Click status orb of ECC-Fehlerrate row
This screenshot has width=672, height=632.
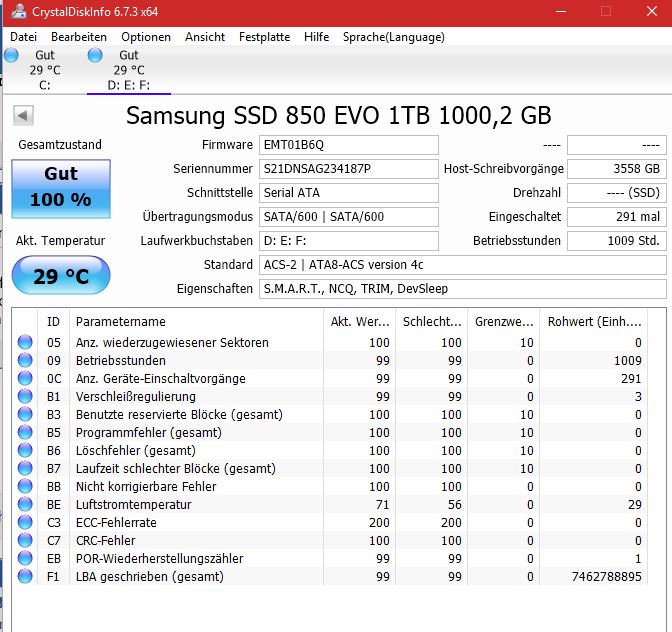point(25,522)
